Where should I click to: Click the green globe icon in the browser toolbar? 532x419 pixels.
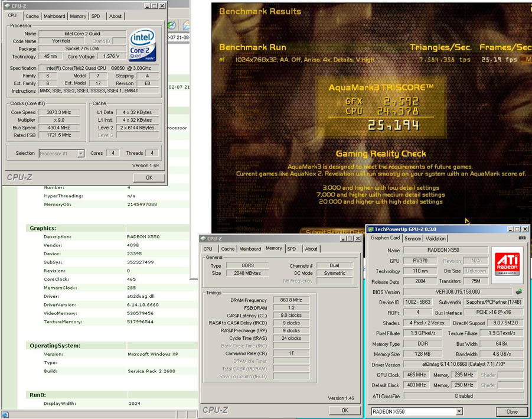(x=171, y=25)
